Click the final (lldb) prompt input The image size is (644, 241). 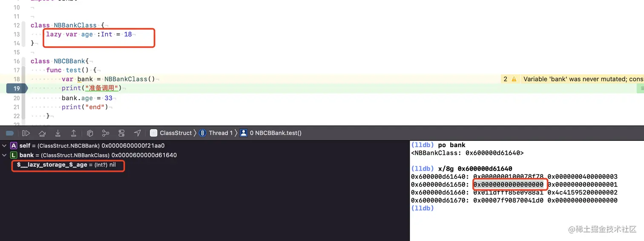pos(423,208)
